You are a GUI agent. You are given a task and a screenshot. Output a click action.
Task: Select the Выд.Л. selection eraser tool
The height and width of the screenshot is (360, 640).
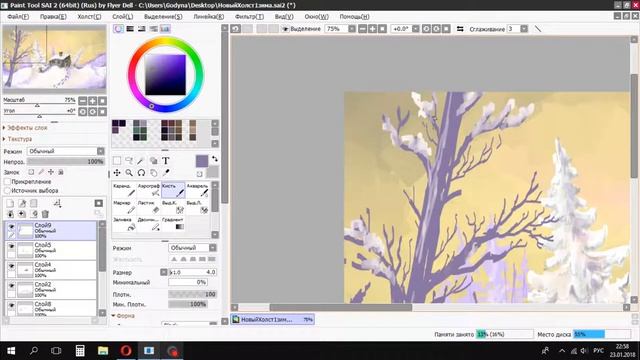click(x=198, y=207)
